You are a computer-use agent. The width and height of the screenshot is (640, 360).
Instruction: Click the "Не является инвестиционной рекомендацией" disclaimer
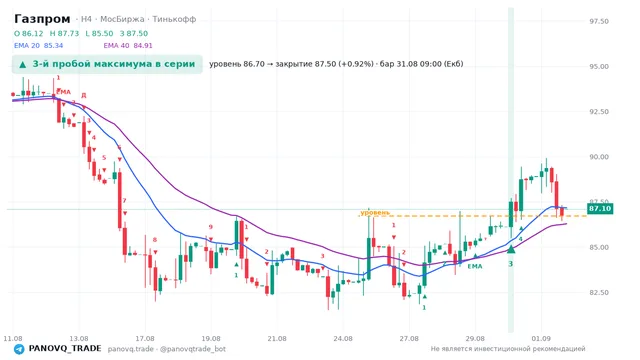coord(508,349)
